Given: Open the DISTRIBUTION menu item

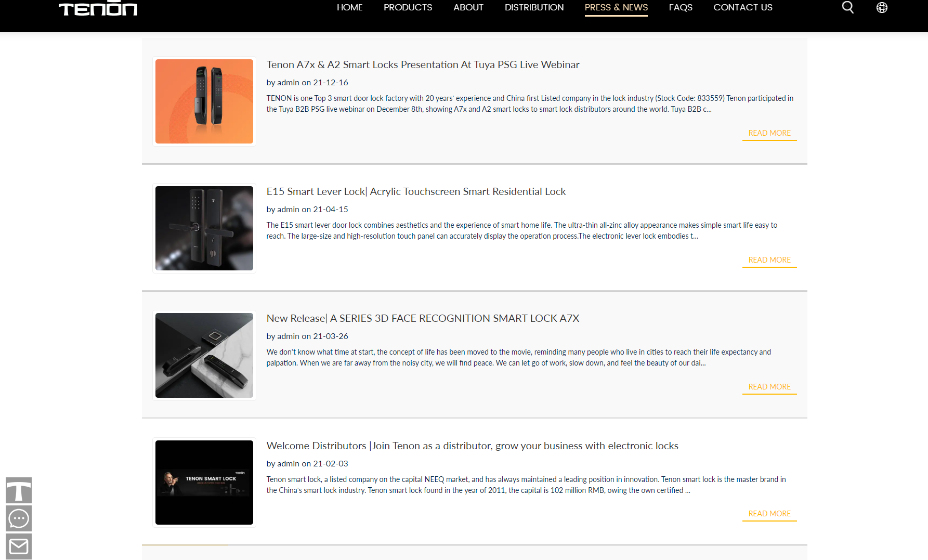Looking at the screenshot, I should [x=534, y=7].
